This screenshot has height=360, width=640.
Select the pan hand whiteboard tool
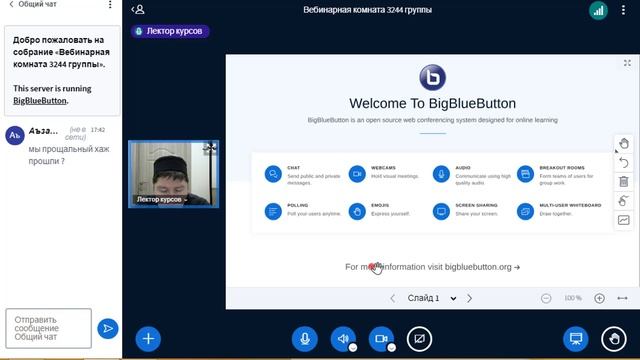(x=624, y=144)
